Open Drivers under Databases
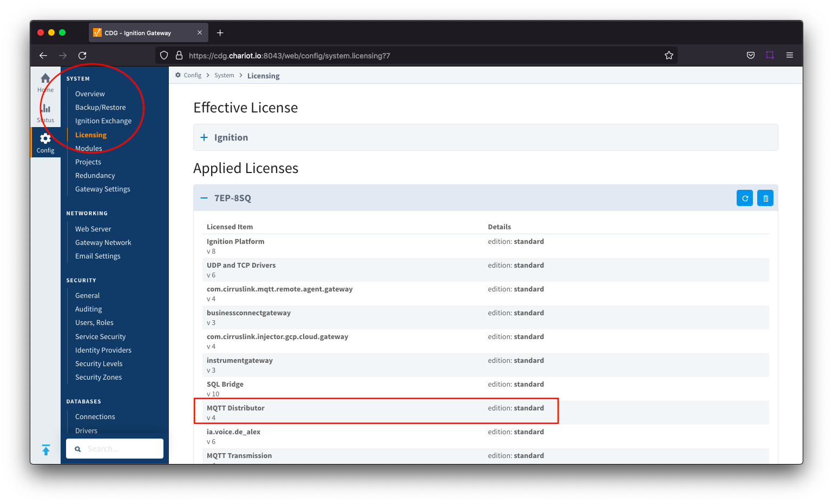 tap(87, 430)
